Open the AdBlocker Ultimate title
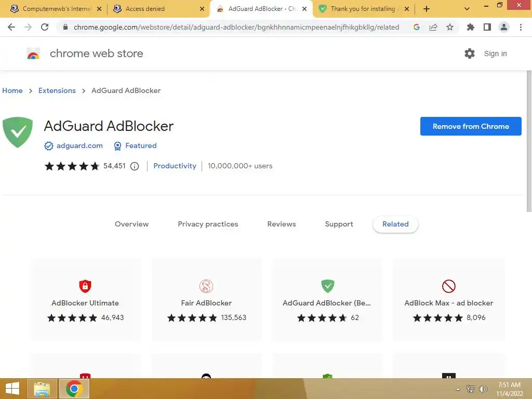 coord(85,303)
